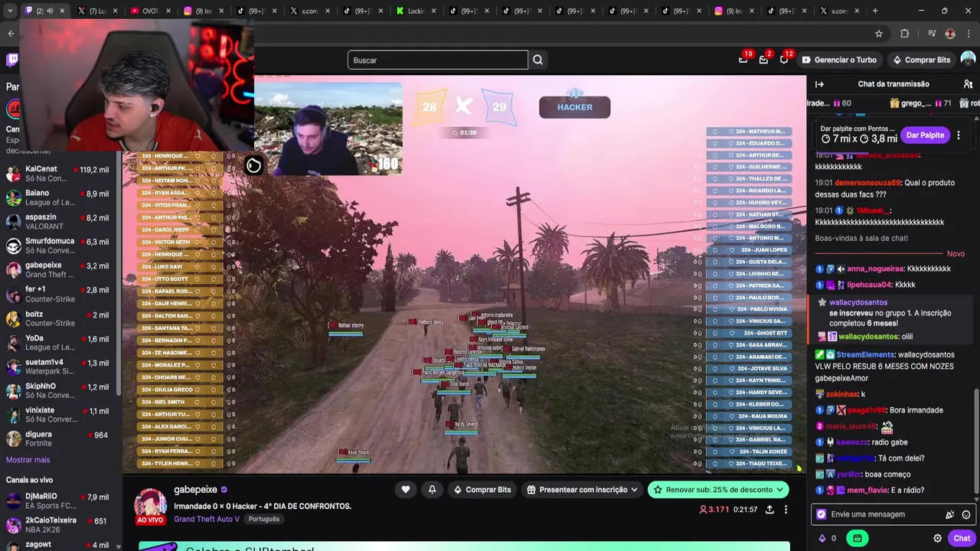The image size is (980, 551).
Task: Click the Smurfdomuca avatar in sidebar
Action: (14, 246)
